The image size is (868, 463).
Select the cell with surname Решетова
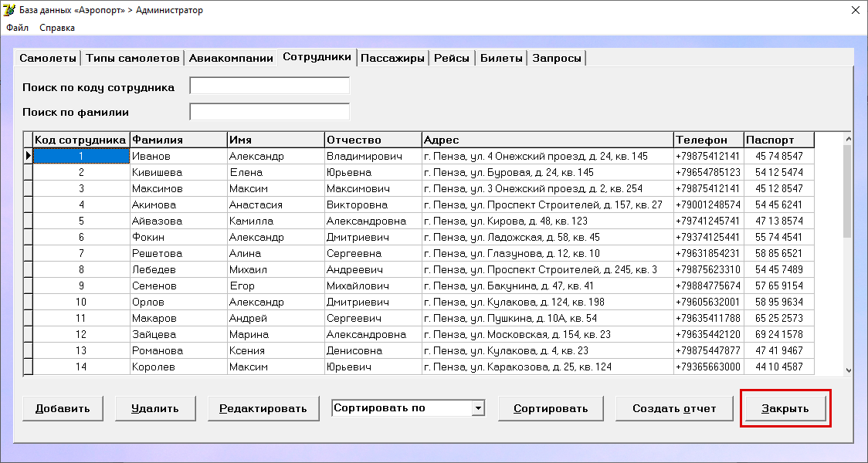pos(178,253)
